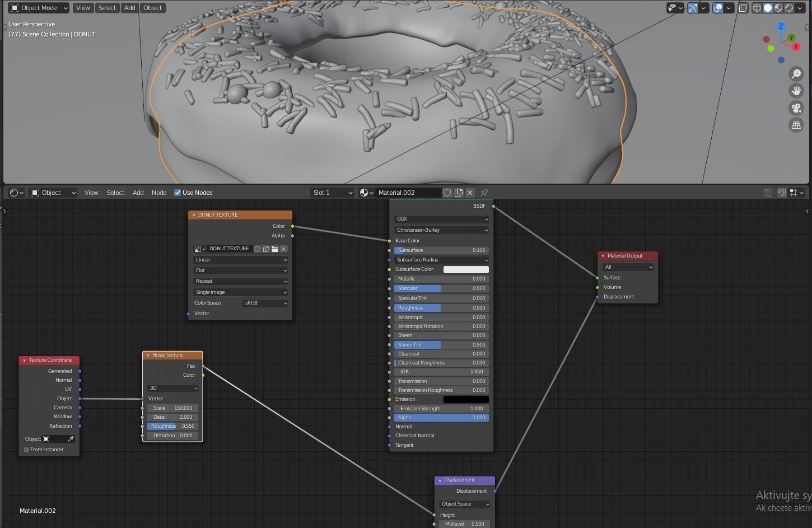This screenshot has height=528, width=812.
Task: Click the red X axis on the navigation gizmo
Action: [796, 47]
